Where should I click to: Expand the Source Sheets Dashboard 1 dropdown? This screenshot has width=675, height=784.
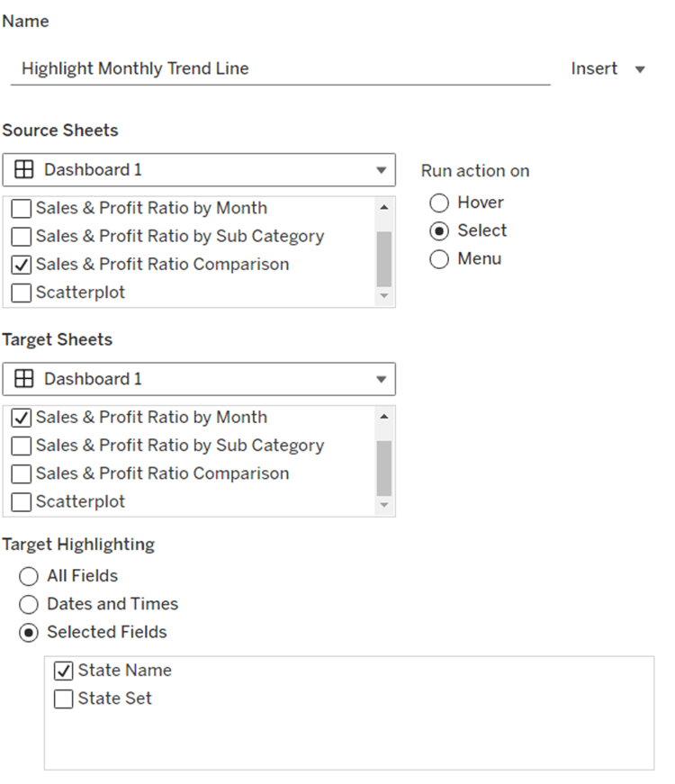pyautogui.click(x=382, y=170)
